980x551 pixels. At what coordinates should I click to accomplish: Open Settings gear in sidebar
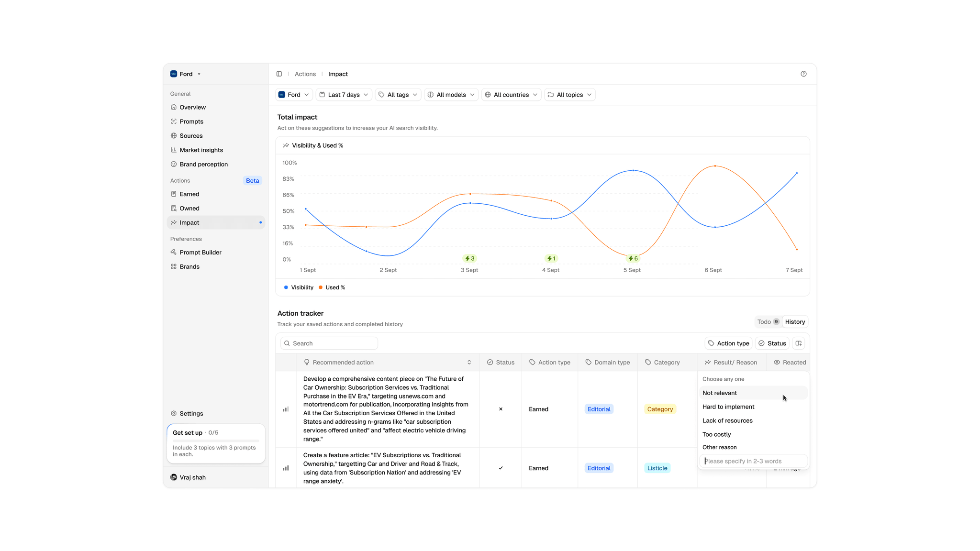[x=191, y=414]
